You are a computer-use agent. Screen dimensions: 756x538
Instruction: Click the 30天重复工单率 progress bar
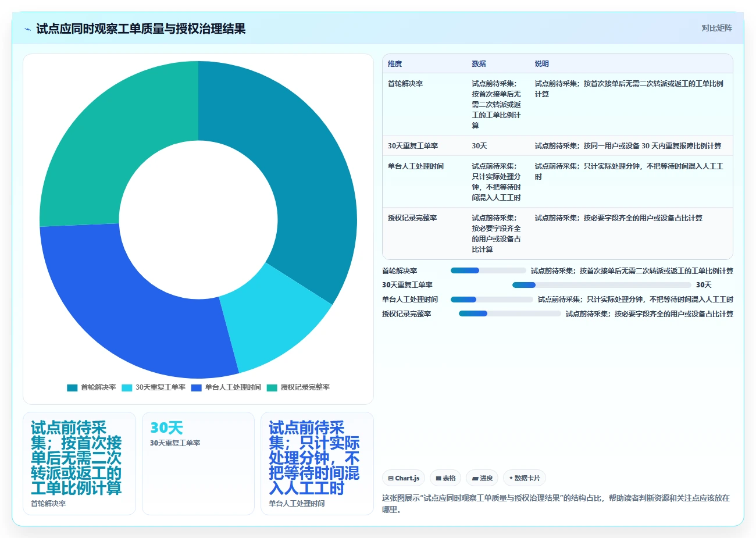tap(601, 285)
